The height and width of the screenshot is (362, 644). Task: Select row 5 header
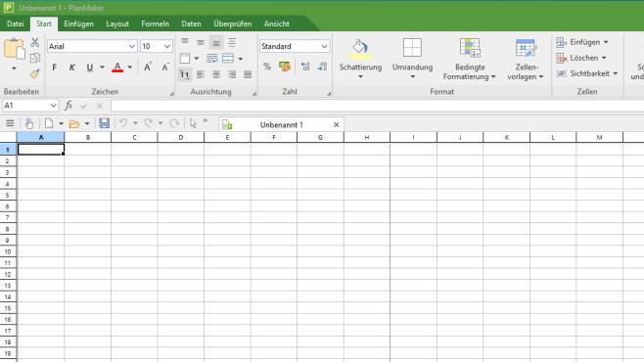click(8, 195)
